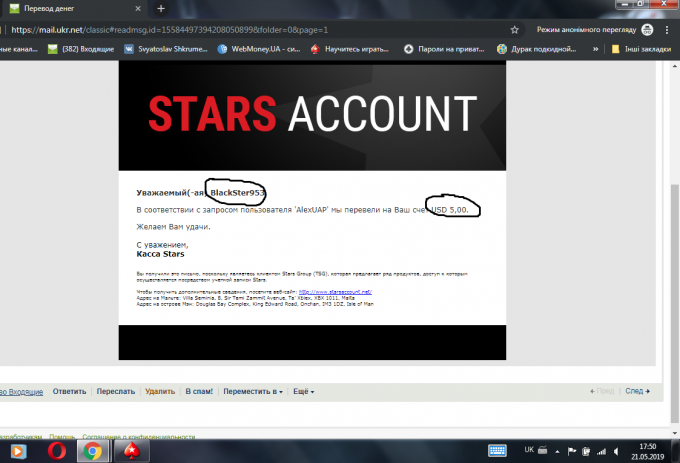Select the USD 5,00 amount text
Viewport: 680px width, 463px height.
tap(449, 210)
